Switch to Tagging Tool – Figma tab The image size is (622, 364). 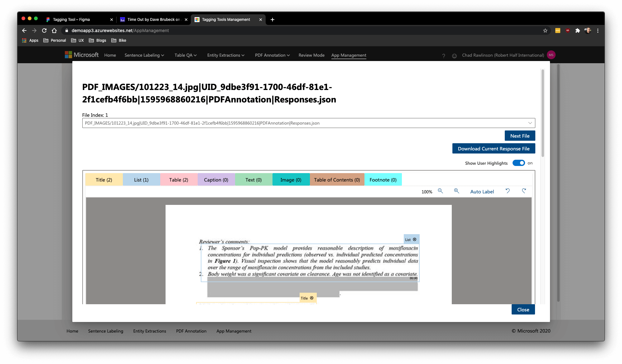pos(71,19)
